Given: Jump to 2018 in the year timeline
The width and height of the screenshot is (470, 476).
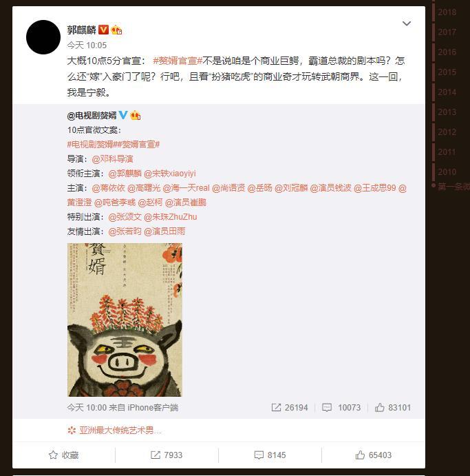Looking at the screenshot, I should pos(447,12).
